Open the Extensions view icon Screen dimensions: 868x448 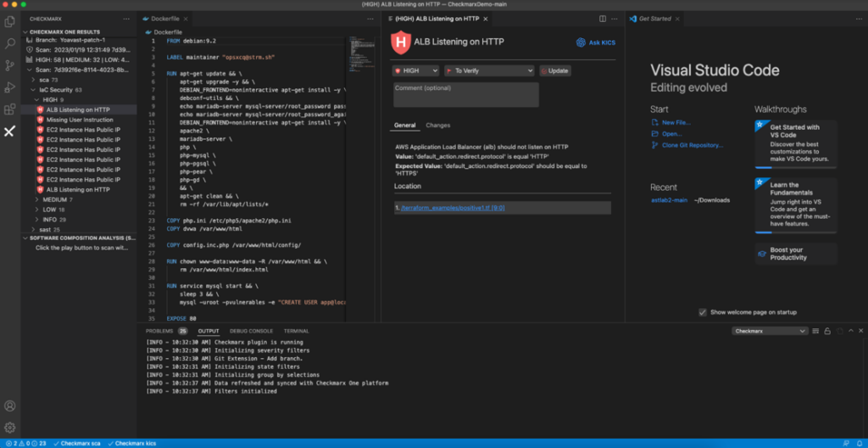pos(10,109)
